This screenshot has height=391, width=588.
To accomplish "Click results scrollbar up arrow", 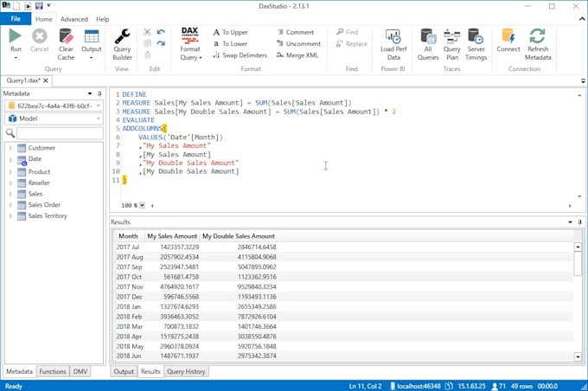I will [578, 247].
